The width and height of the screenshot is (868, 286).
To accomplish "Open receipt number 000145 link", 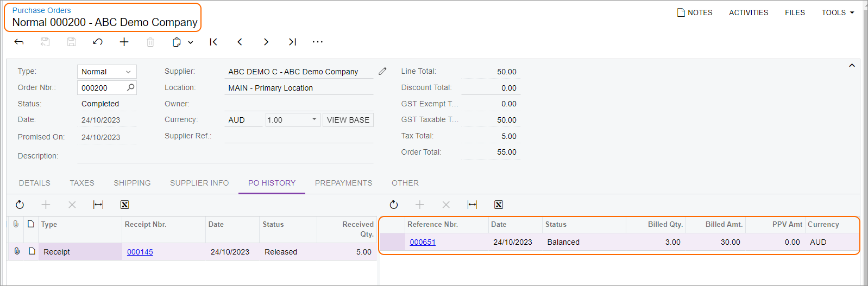I will point(140,252).
